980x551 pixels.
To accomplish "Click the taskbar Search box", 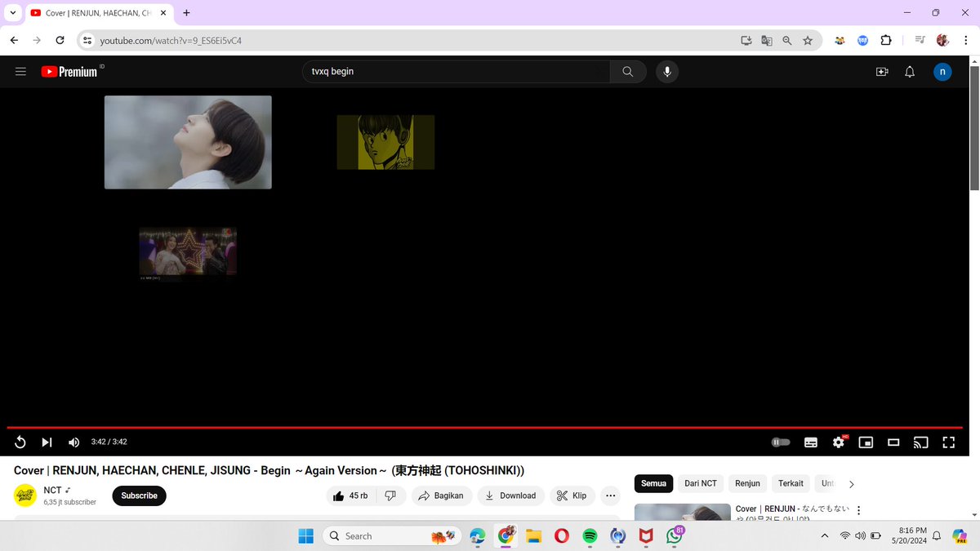I will tap(390, 535).
